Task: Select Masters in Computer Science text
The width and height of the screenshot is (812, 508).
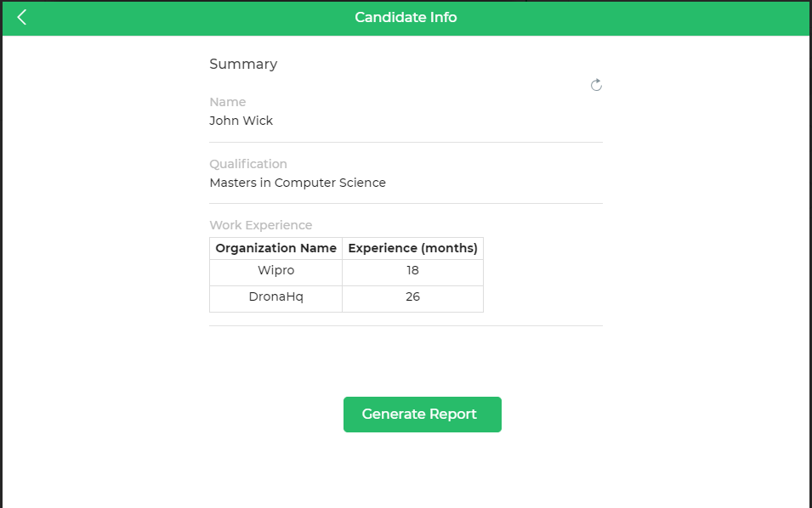Action: tap(298, 183)
